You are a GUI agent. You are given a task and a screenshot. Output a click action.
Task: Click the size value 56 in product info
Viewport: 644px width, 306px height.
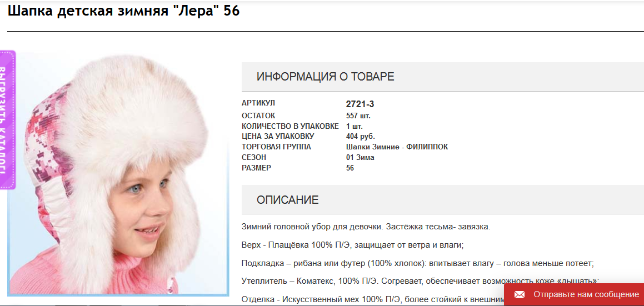(350, 168)
